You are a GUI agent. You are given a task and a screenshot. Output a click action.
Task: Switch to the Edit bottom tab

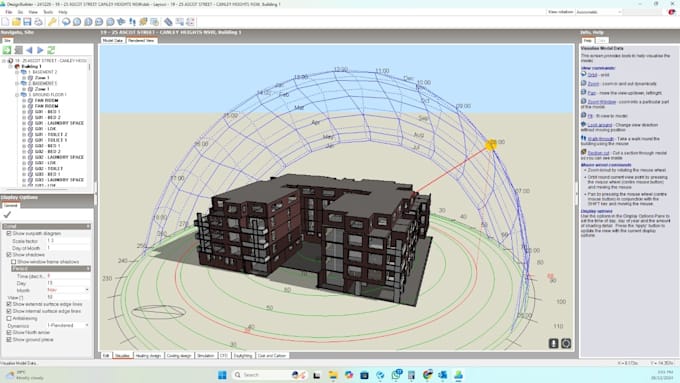(106, 356)
